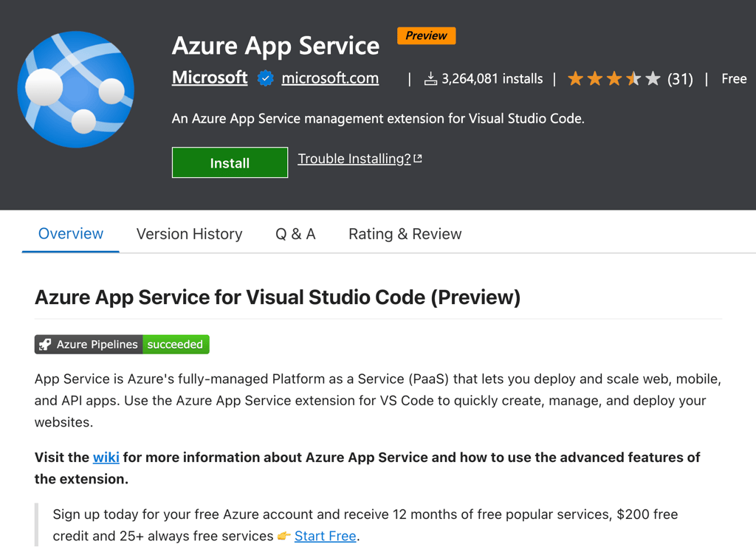Click the Azure App Service globe logo

tap(76, 89)
